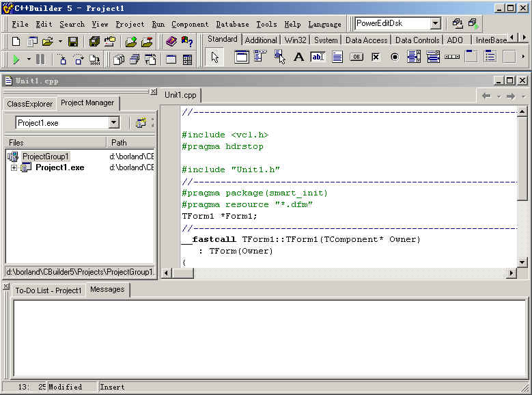This screenshot has width=532, height=395.
Task: Click the editor horizontal scroll right arrow
Action: [511, 273]
